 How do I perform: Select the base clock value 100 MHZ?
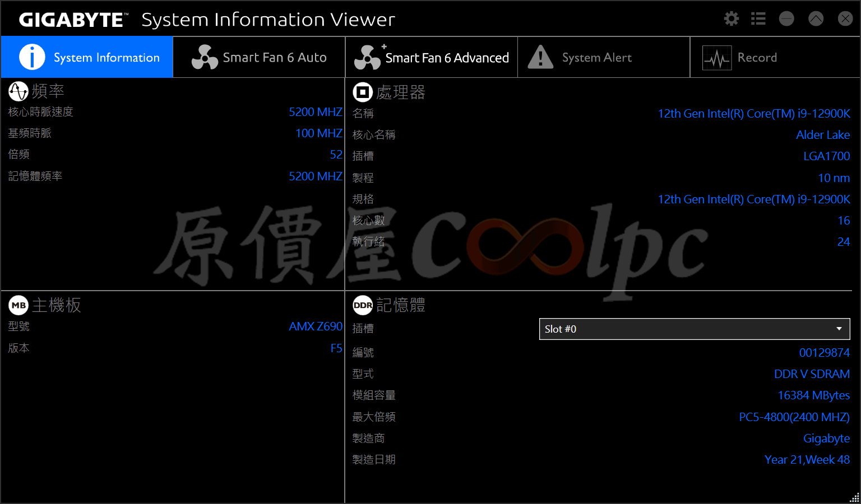tap(319, 133)
